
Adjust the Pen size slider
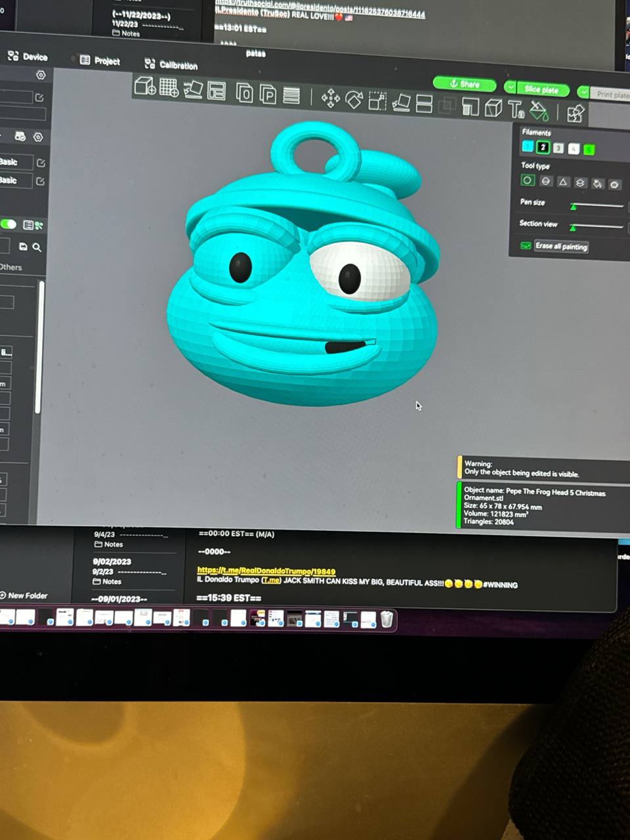(597, 206)
